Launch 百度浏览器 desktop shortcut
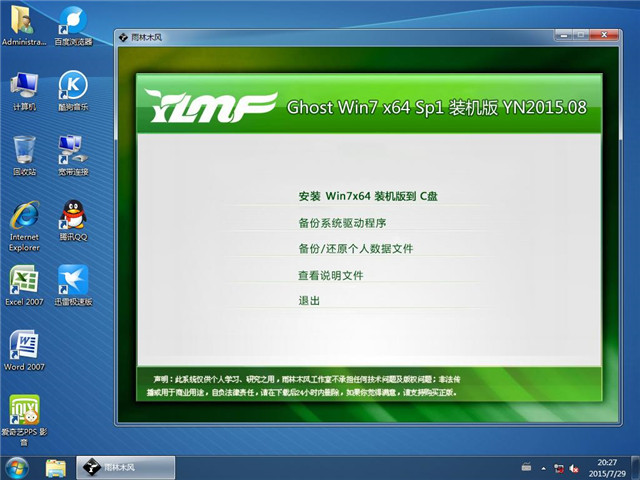This screenshot has width=640, height=480. click(x=73, y=27)
